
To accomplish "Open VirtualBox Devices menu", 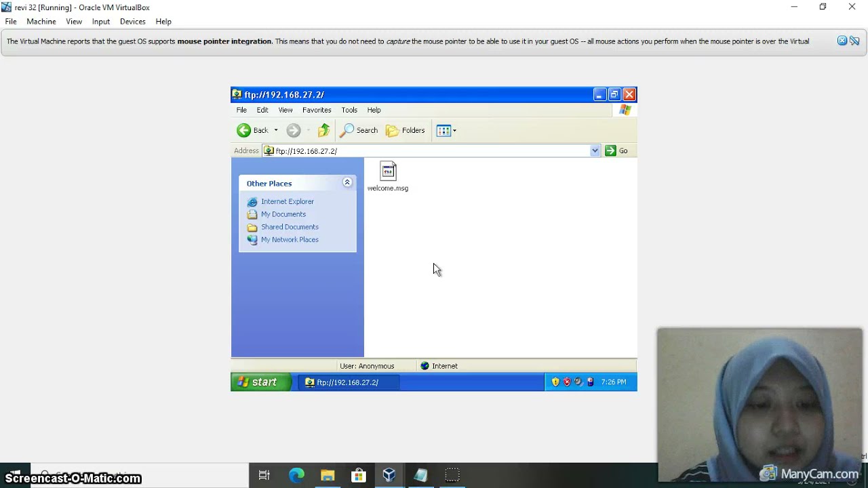I will (133, 22).
